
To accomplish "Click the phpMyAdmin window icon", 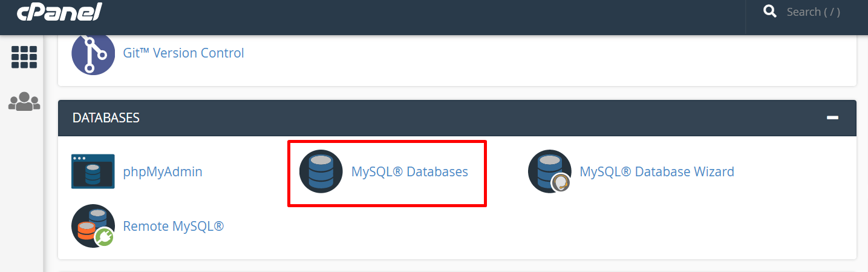I will click(93, 171).
